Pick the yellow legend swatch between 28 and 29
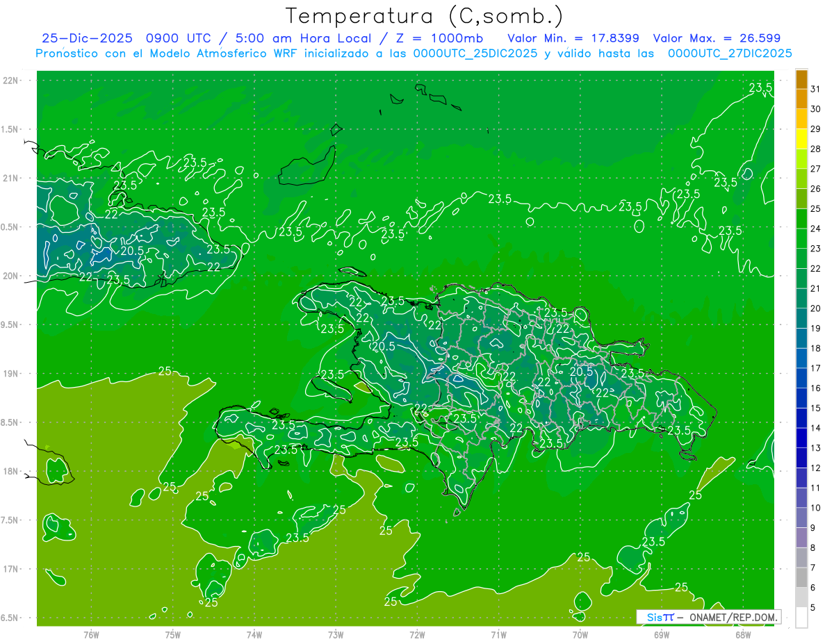The height and width of the screenshot is (644, 834). 801,139
